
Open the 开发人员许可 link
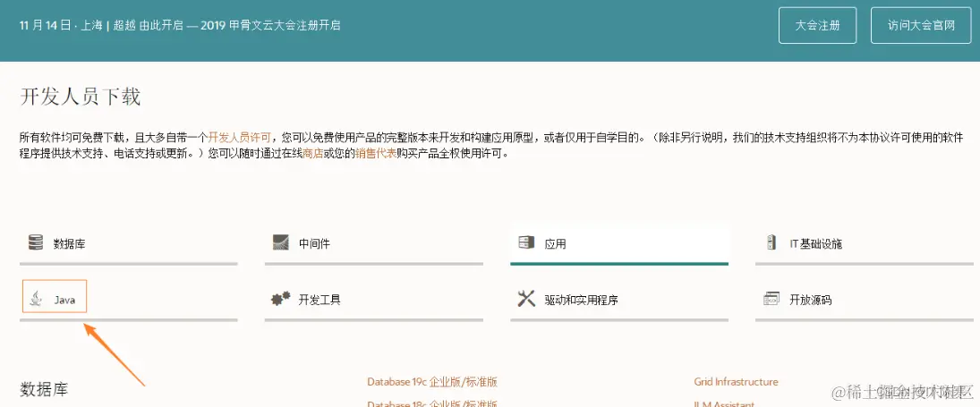click(240, 138)
